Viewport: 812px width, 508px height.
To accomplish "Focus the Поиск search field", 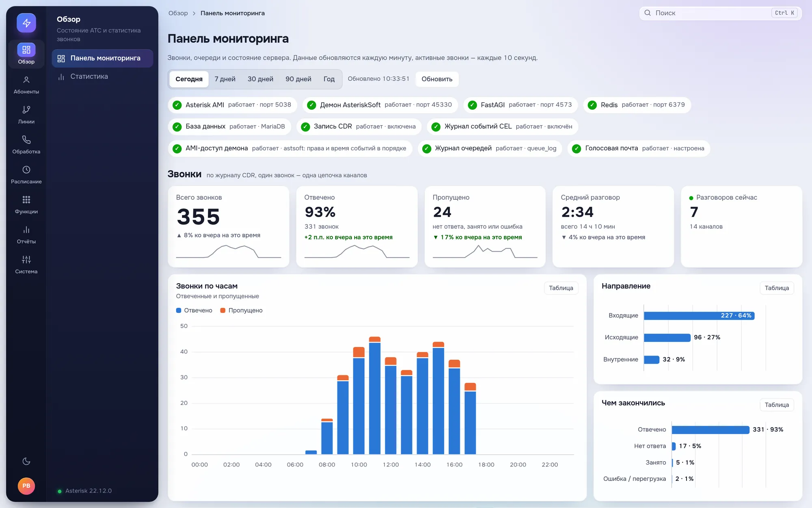I will pos(720,13).
